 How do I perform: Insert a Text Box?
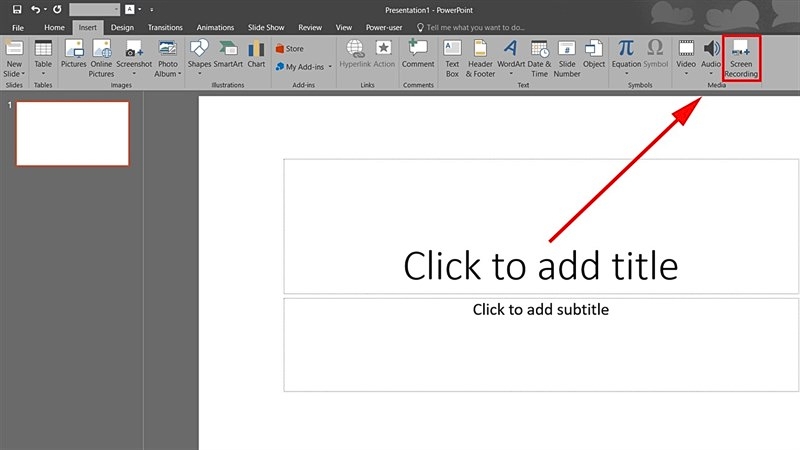(x=452, y=58)
